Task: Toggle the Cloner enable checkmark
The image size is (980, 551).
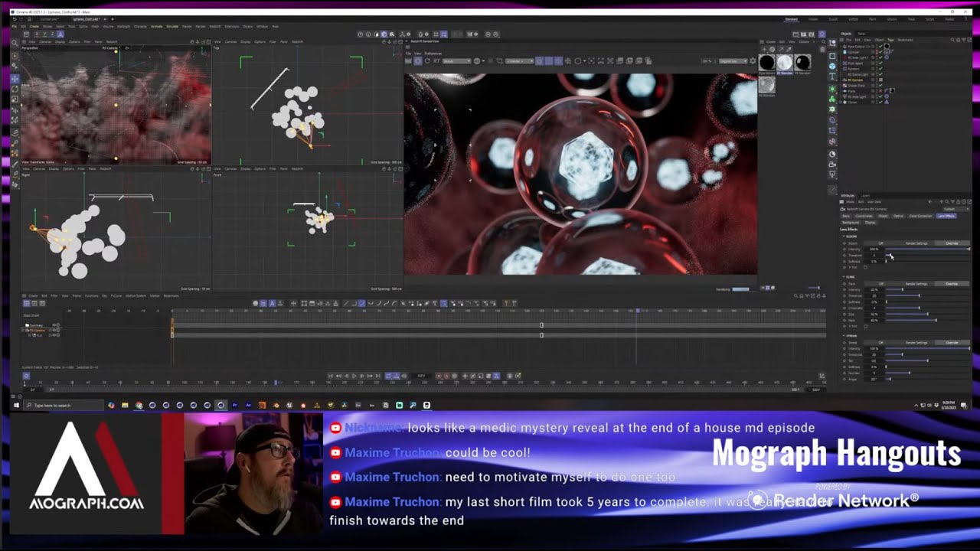Action: pyautogui.click(x=880, y=103)
